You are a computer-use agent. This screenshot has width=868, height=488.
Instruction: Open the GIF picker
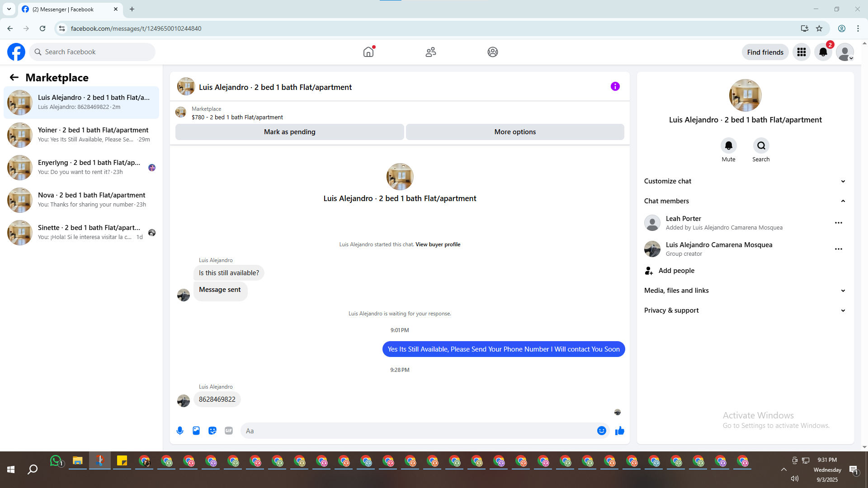(229, 431)
